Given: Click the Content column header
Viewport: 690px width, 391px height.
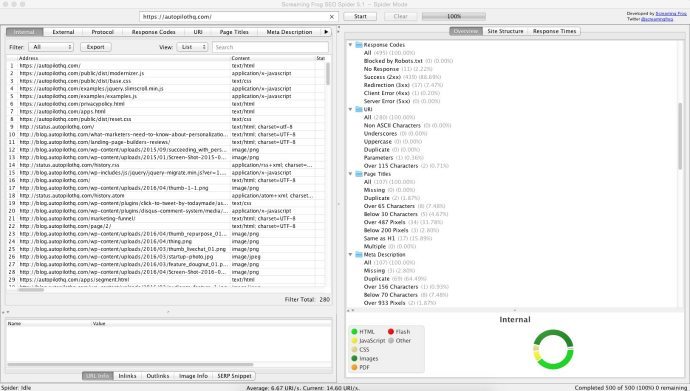Looking at the screenshot, I should (x=272, y=58).
